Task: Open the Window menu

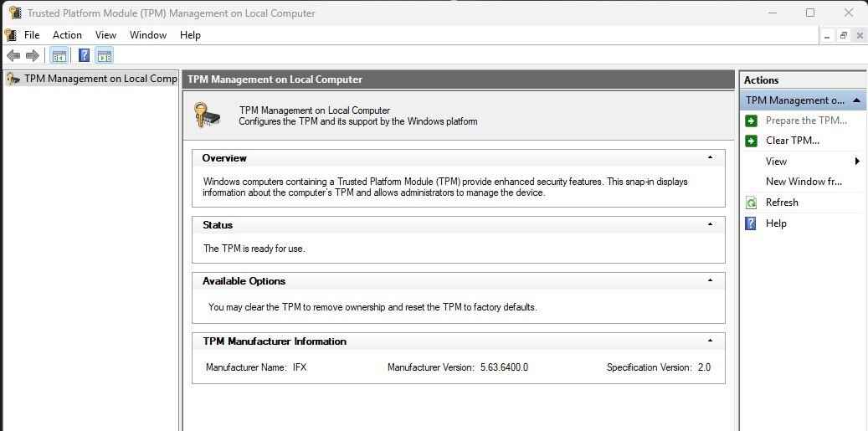Action: pos(148,35)
